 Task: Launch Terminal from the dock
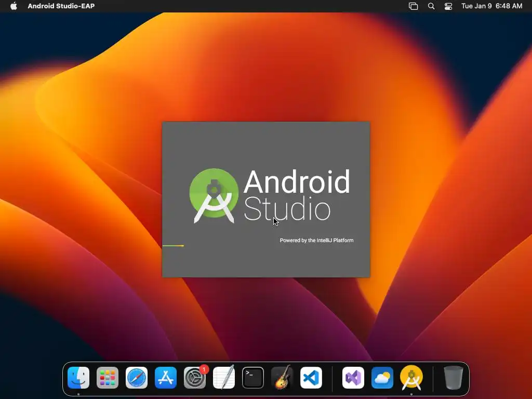(x=253, y=378)
